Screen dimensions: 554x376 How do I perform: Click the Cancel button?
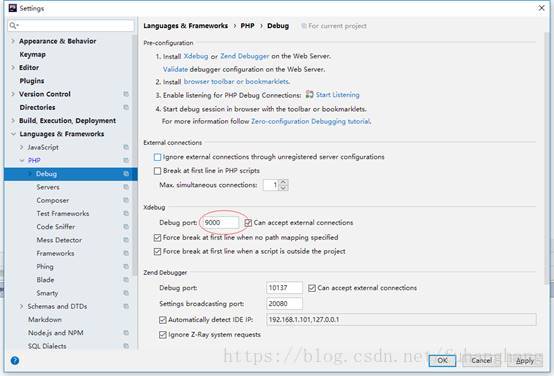click(x=481, y=360)
